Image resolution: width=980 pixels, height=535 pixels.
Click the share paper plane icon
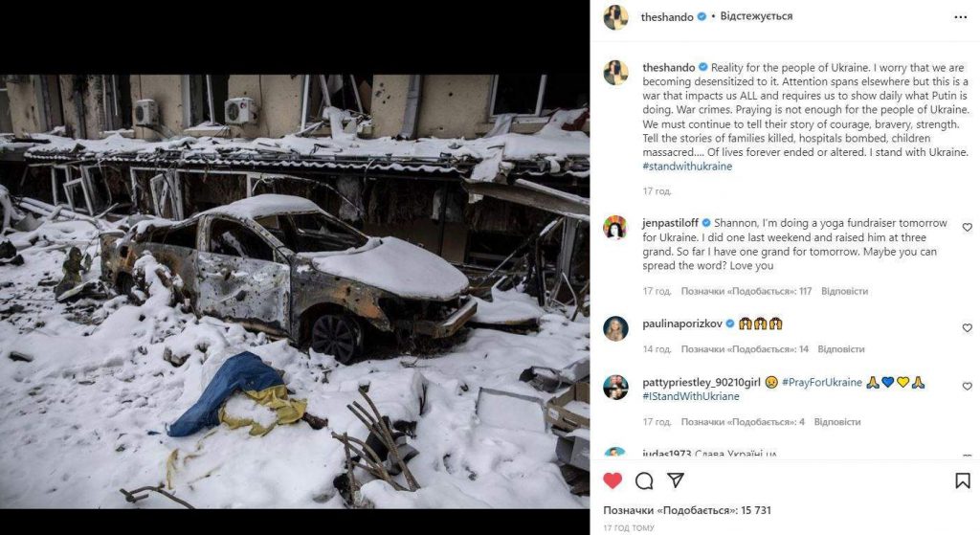675,479
